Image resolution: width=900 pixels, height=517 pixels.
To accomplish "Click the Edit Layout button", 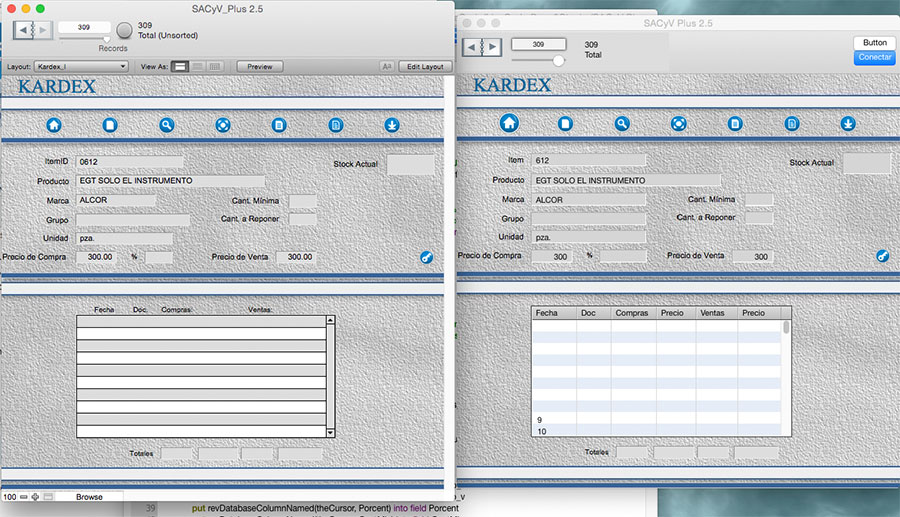I will tap(425, 66).
